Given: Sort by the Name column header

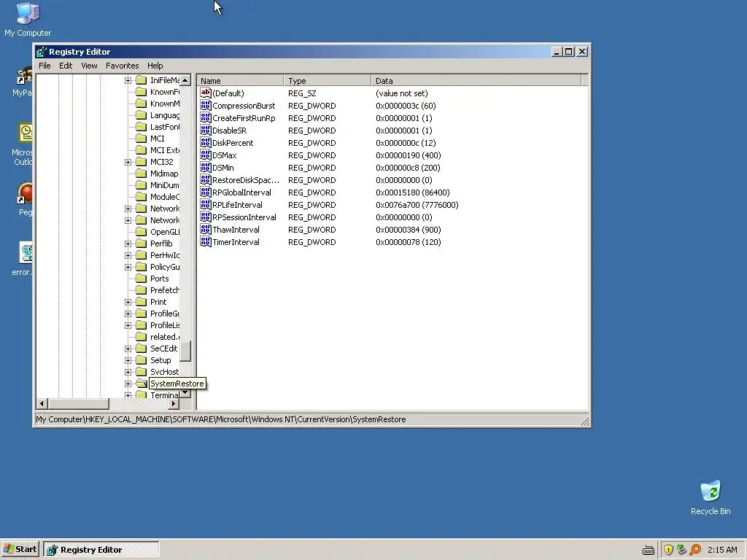Looking at the screenshot, I should point(241,80).
